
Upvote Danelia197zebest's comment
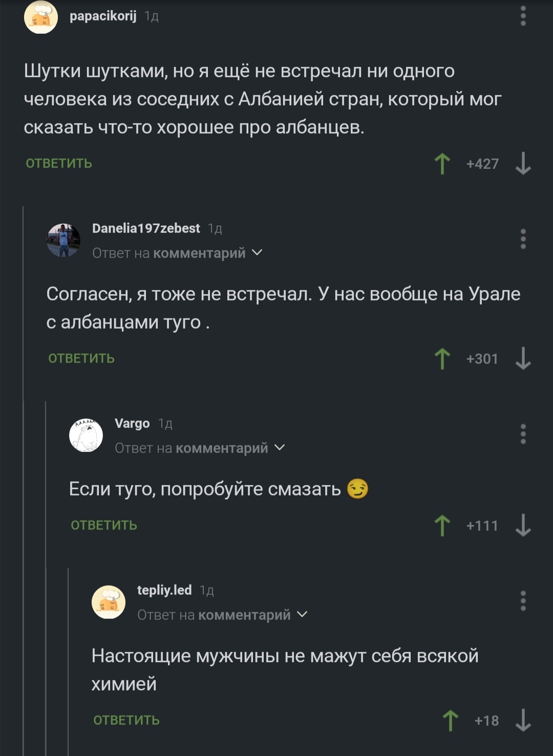(442, 359)
